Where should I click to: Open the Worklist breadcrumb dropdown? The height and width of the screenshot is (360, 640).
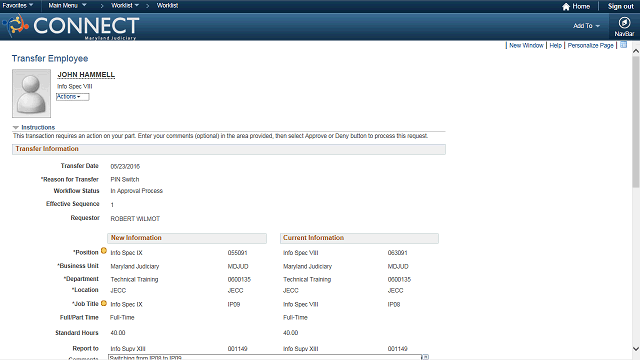[x=125, y=6]
